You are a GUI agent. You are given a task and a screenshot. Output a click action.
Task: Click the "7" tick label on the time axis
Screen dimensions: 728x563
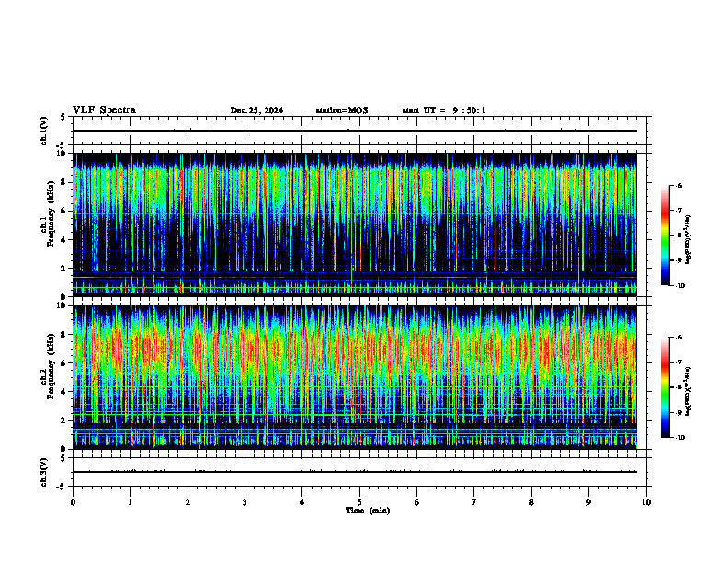(474, 502)
